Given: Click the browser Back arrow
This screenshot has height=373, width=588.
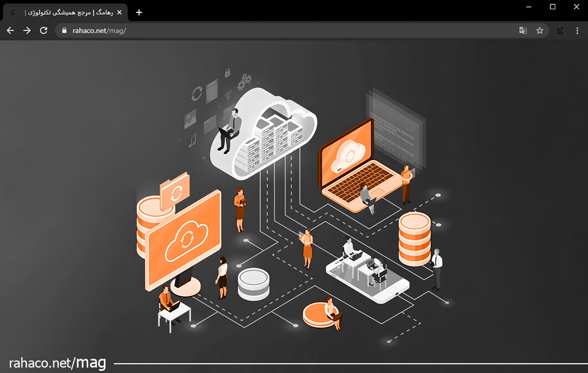Looking at the screenshot, I should (10, 30).
